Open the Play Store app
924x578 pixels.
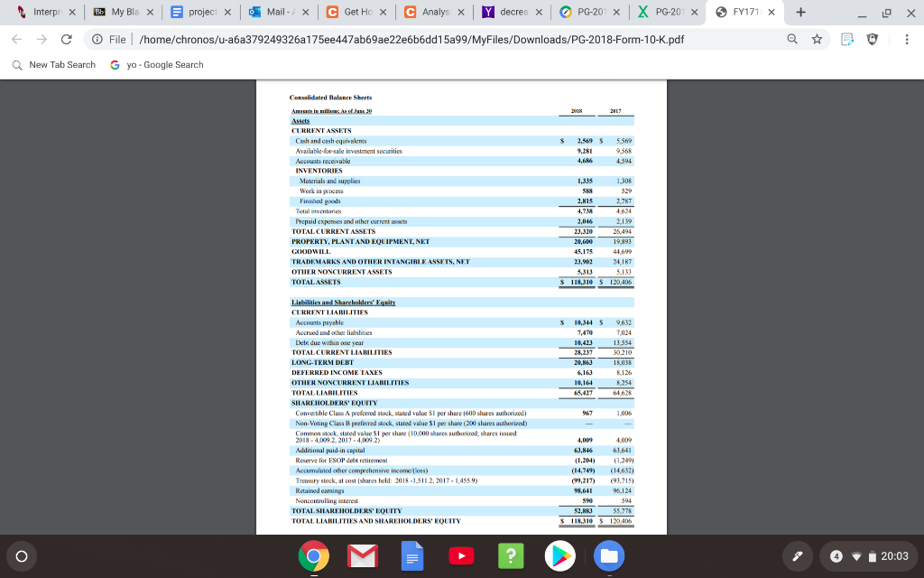click(559, 555)
